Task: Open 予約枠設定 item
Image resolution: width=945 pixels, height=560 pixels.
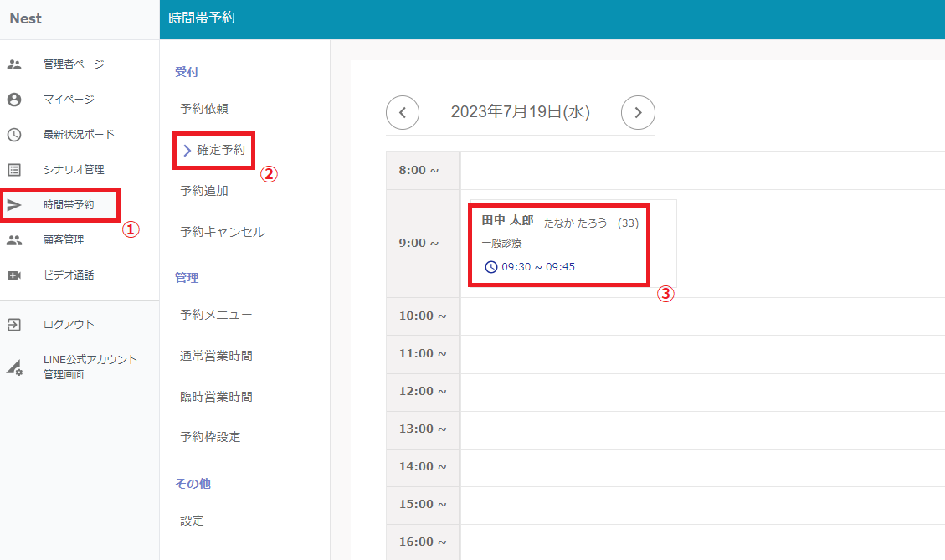Action: tap(210, 437)
